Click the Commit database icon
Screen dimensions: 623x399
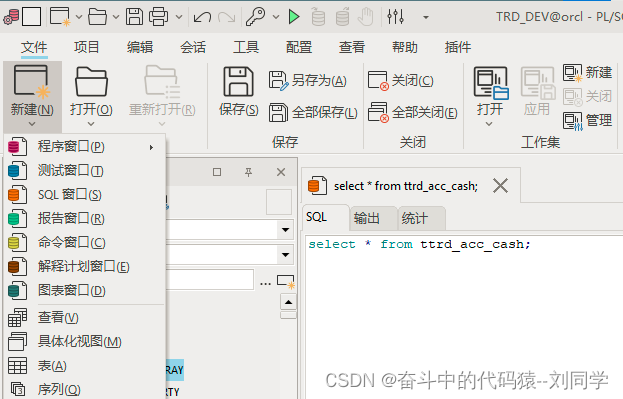[318, 17]
